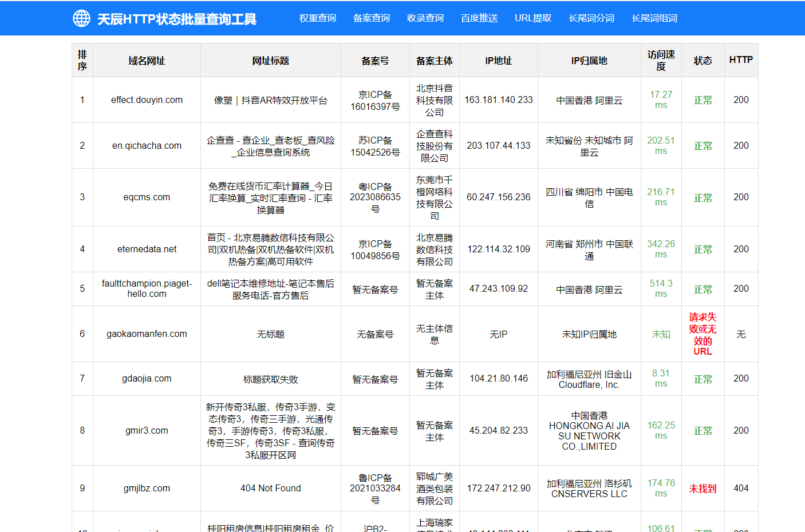The image size is (805, 532).
Task: Click ICP number 京ICP备16016397号
Action: coord(375,100)
